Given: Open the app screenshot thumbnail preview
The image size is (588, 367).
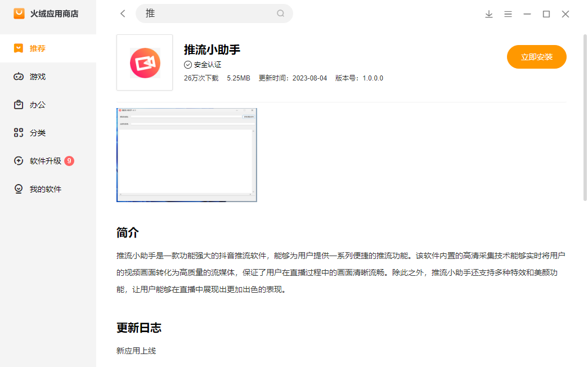Looking at the screenshot, I should [187, 155].
